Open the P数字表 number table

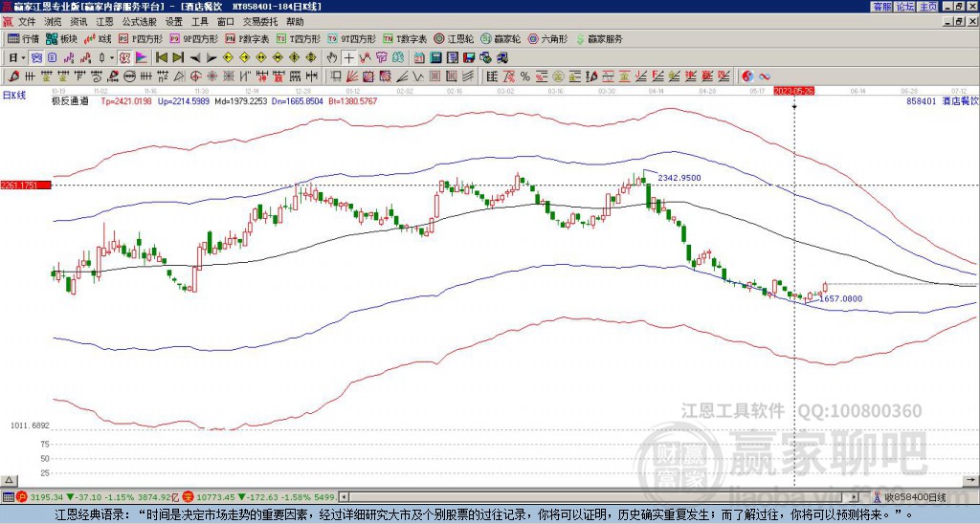coord(248,38)
